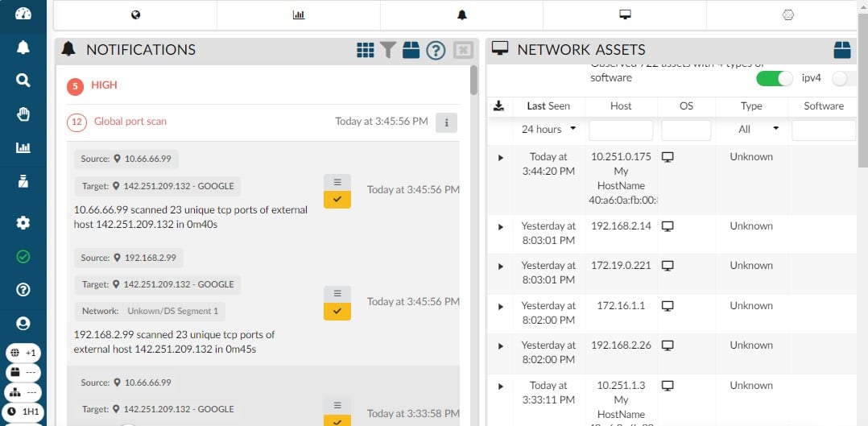Click the 5 count badge beside HIGH
This screenshot has height=426, width=868.
pyautogui.click(x=76, y=86)
